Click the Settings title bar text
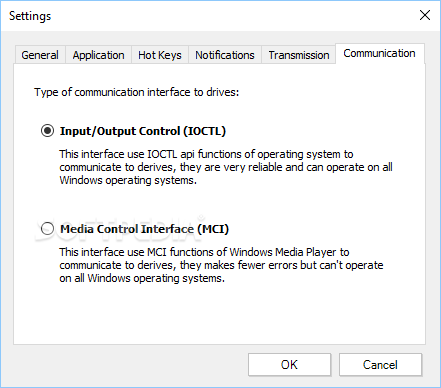This screenshot has height=388, width=441. 30,16
